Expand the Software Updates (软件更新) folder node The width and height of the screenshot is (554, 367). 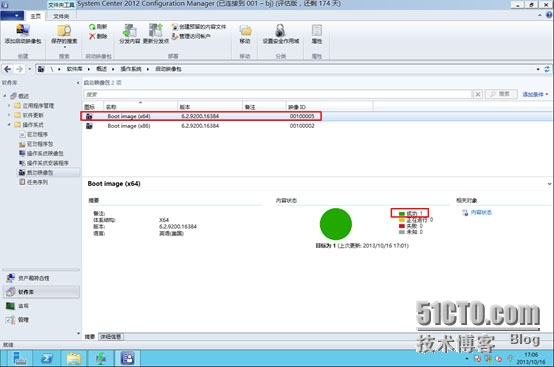click(9, 115)
